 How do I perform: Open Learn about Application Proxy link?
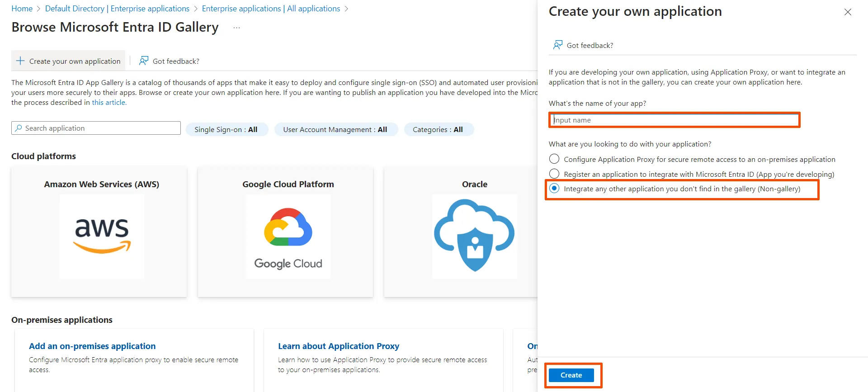[x=339, y=346]
